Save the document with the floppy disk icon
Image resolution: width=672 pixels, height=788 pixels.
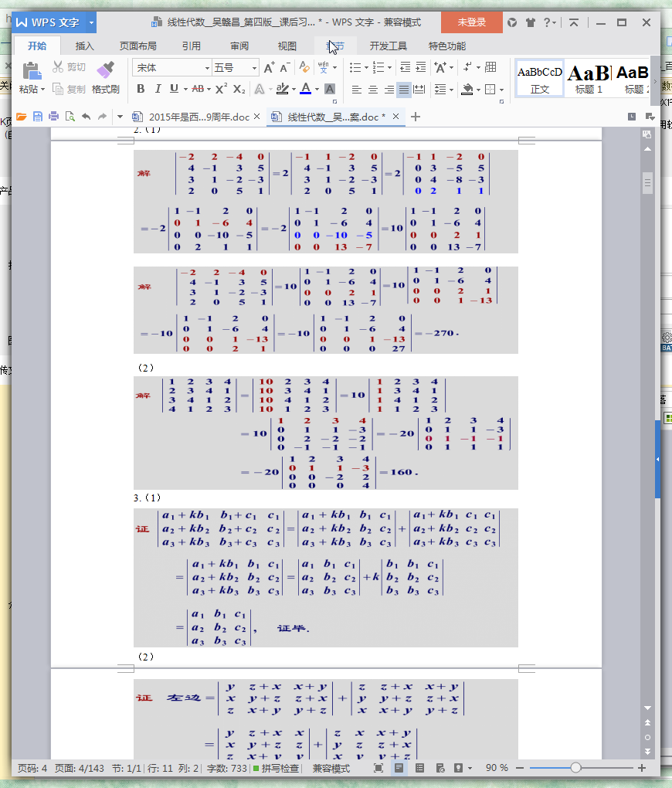click(x=38, y=117)
